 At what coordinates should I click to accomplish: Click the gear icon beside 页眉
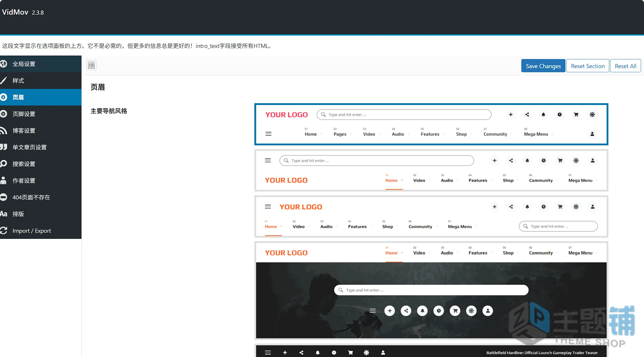(4, 97)
